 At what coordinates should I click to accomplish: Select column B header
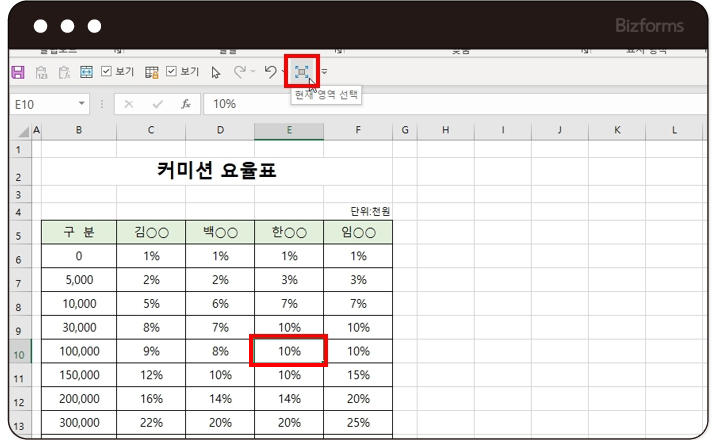(x=79, y=130)
